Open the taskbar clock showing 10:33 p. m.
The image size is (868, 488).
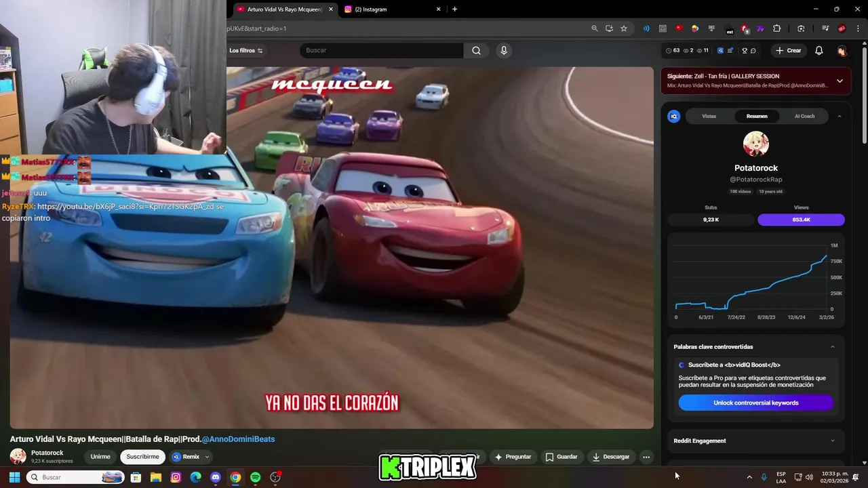pyautogui.click(x=835, y=477)
